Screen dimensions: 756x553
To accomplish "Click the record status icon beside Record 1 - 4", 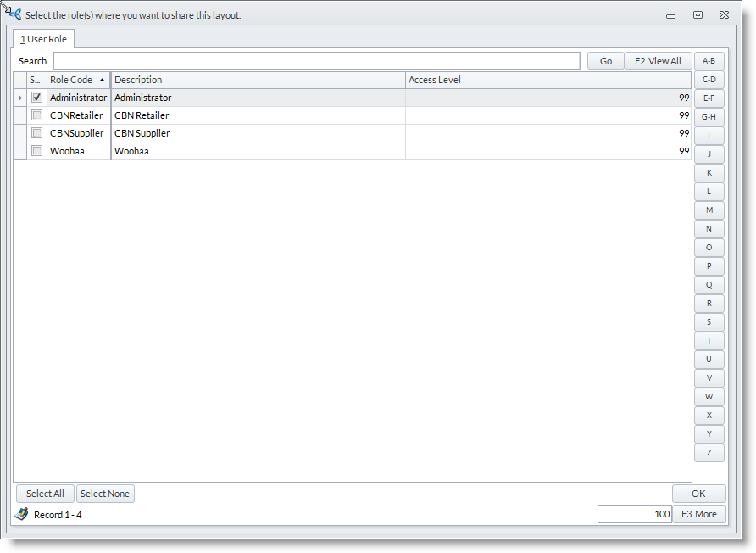I will 22,514.
